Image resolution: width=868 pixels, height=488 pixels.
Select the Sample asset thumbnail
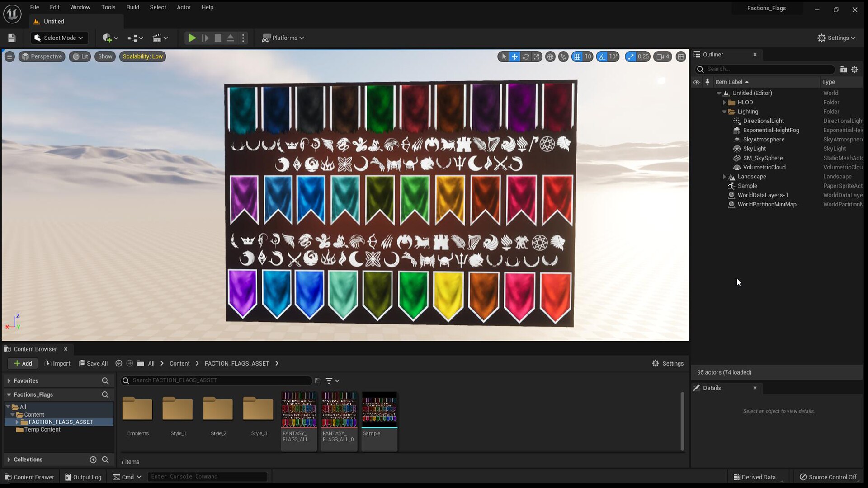pyautogui.click(x=379, y=410)
